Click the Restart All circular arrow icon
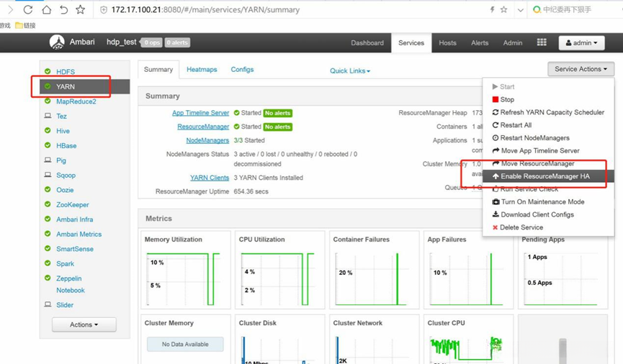Screen dimensions: 623x364 tap(495, 125)
